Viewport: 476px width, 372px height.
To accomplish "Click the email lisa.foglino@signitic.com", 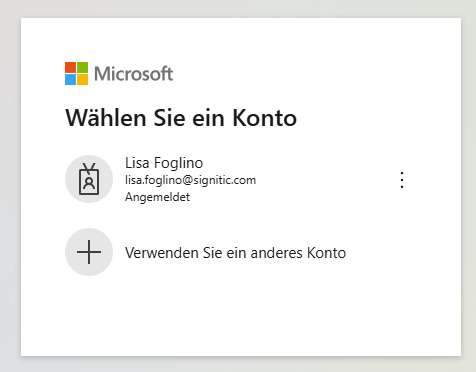I will click(x=190, y=180).
